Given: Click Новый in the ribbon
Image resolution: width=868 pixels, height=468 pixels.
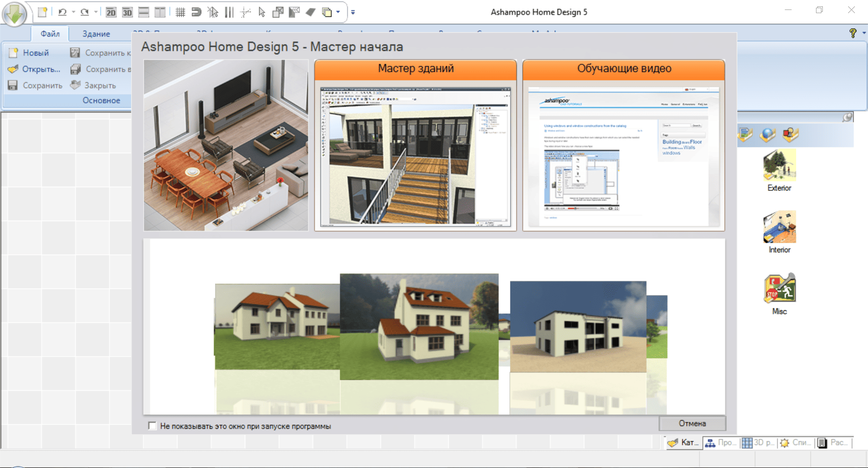Looking at the screenshot, I should [29, 53].
